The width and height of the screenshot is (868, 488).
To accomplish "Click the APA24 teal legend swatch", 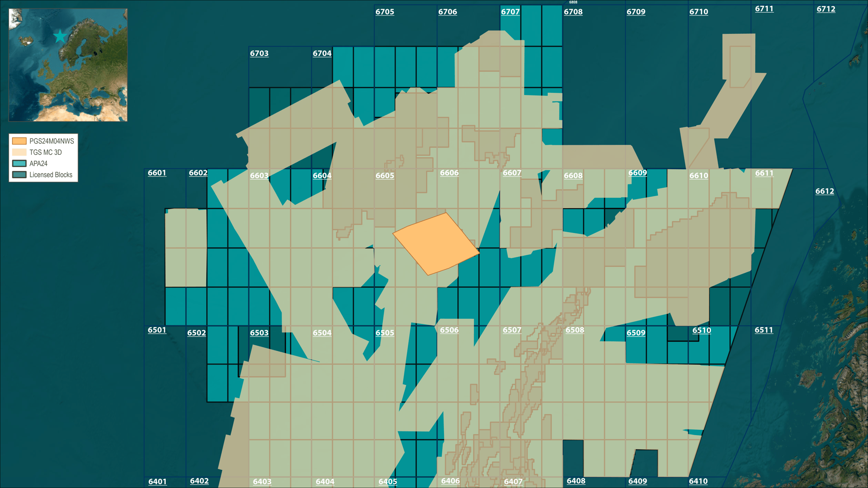I will [x=19, y=164].
